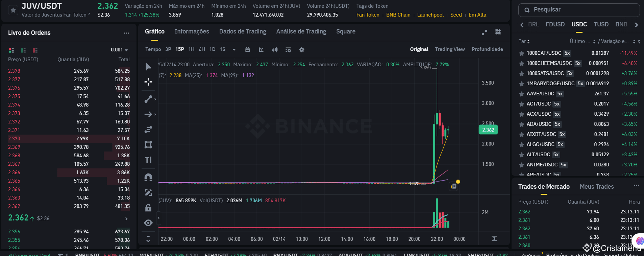The image size is (644, 256).
Task: Toggle lock all drawings padlock
Action: [148, 208]
